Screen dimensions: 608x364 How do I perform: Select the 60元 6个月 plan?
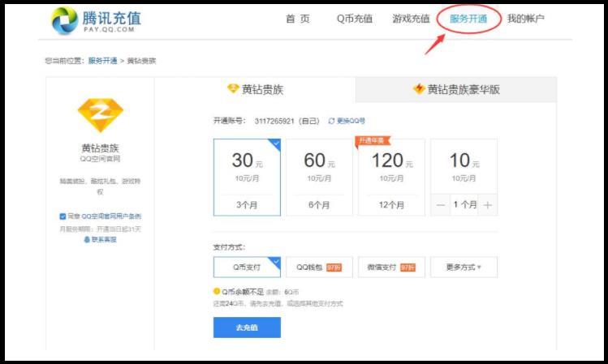[x=319, y=178]
